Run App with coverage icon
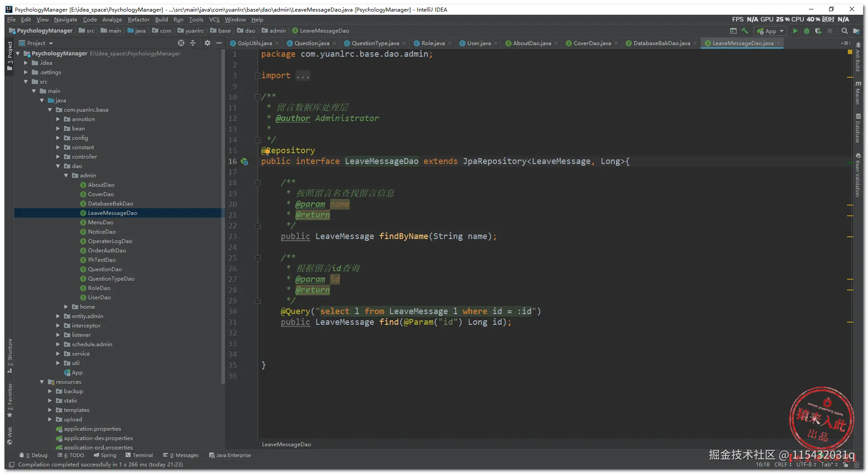Screen dimensions: 868x474 pyautogui.click(x=818, y=31)
